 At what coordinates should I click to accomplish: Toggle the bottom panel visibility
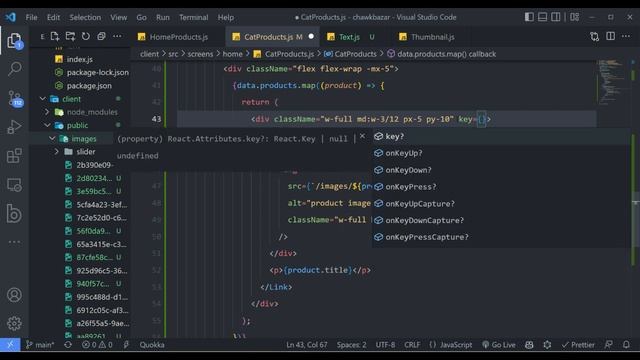pyautogui.click(x=542, y=17)
